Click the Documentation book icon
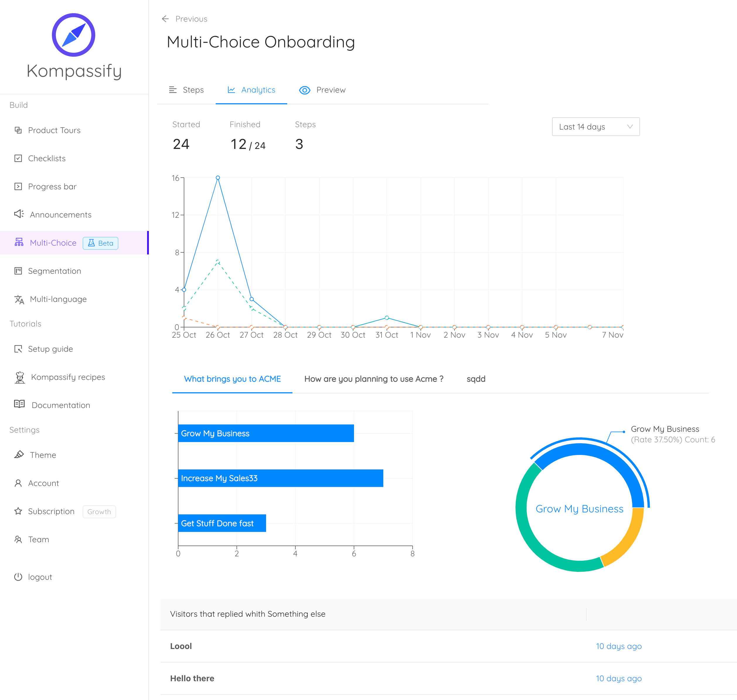This screenshot has height=700, width=737. point(19,404)
